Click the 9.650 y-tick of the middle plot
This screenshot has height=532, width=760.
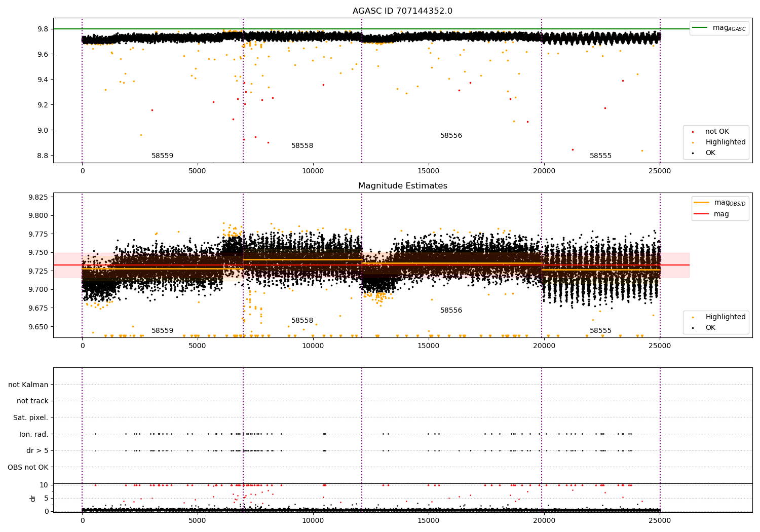tap(38, 327)
